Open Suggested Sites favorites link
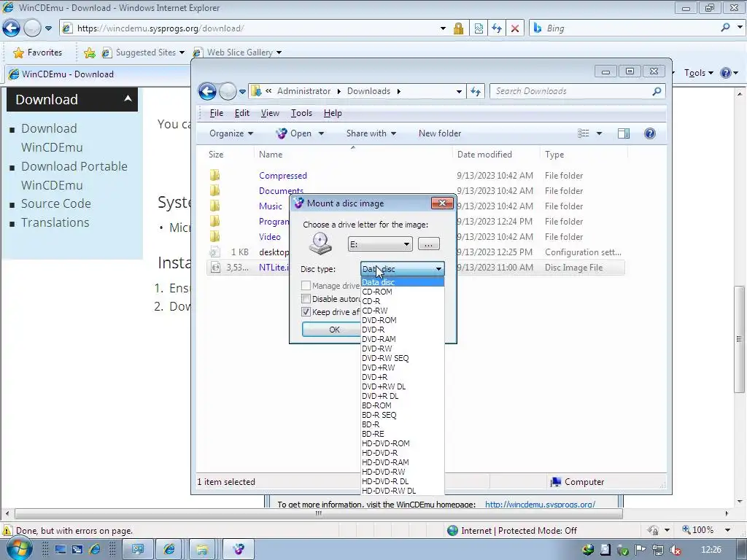This screenshot has width=747, height=560. pyautogui.click(x=143, y=52)
